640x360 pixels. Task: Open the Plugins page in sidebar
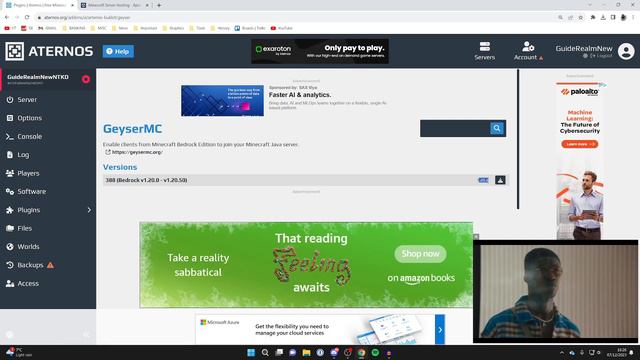[29, 210]
